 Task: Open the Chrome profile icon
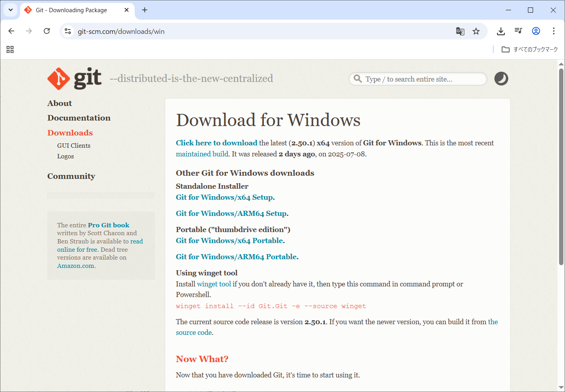tap(536, 31)
